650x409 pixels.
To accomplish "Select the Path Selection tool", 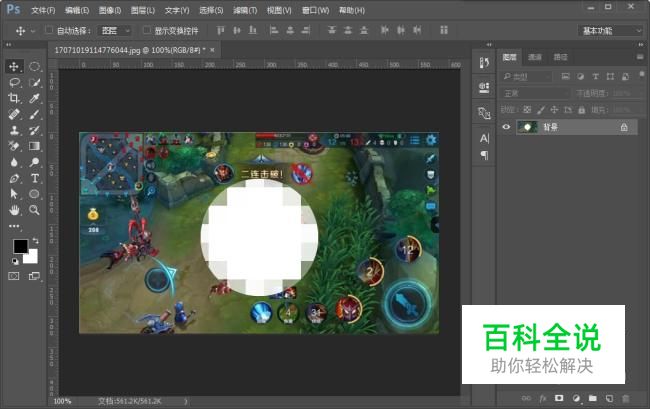I will (14, 194).
